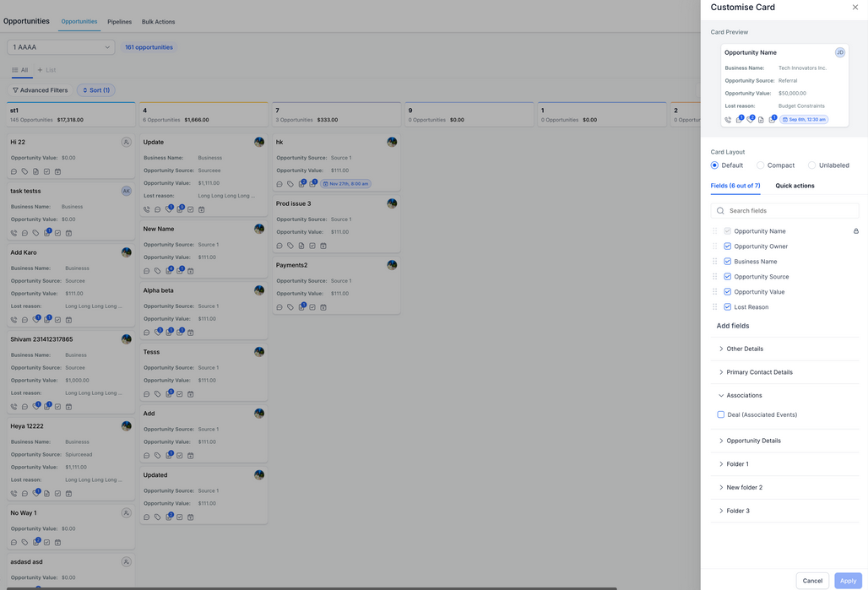Switch to the Quick actions tab
Screen dimensions: 868x590
(x=795, y=186)
